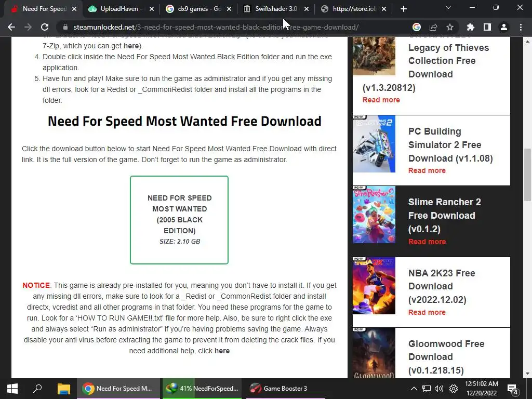This screenshot has height=399, width=532.
Task: Share this page via share icon
Action: click(433, 27)
